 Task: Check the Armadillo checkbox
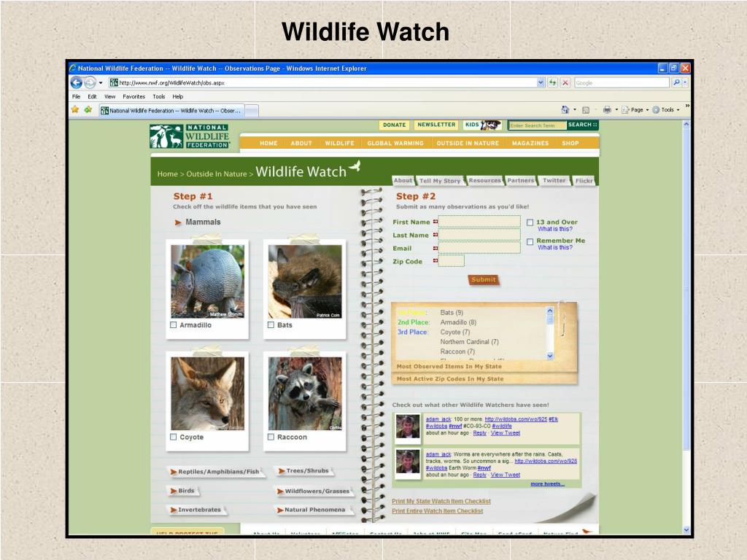[174, 324]
